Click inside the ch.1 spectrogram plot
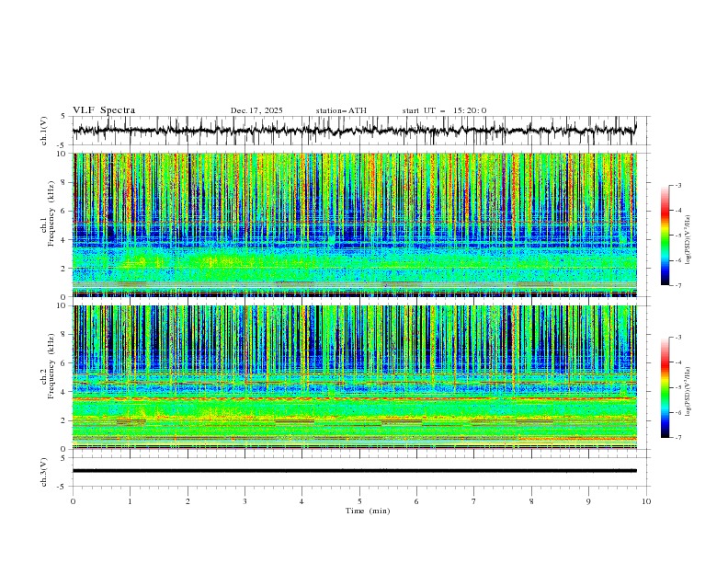 (x=358, y=224)
